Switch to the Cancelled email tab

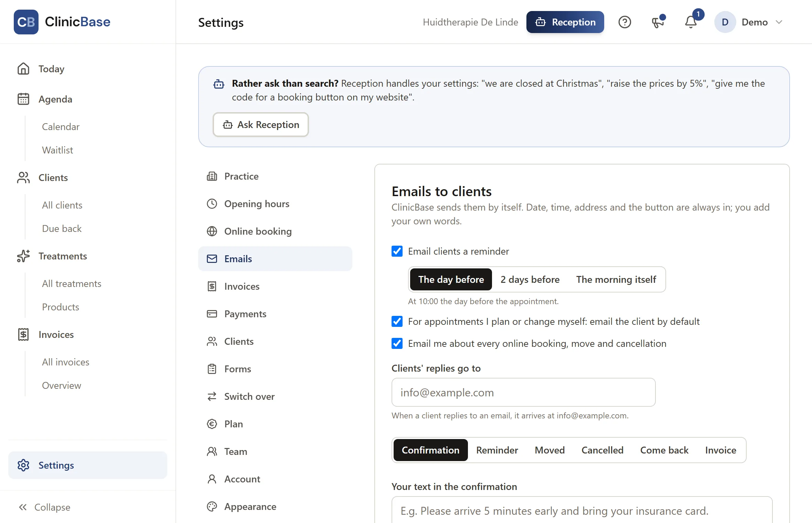(602, 450)
